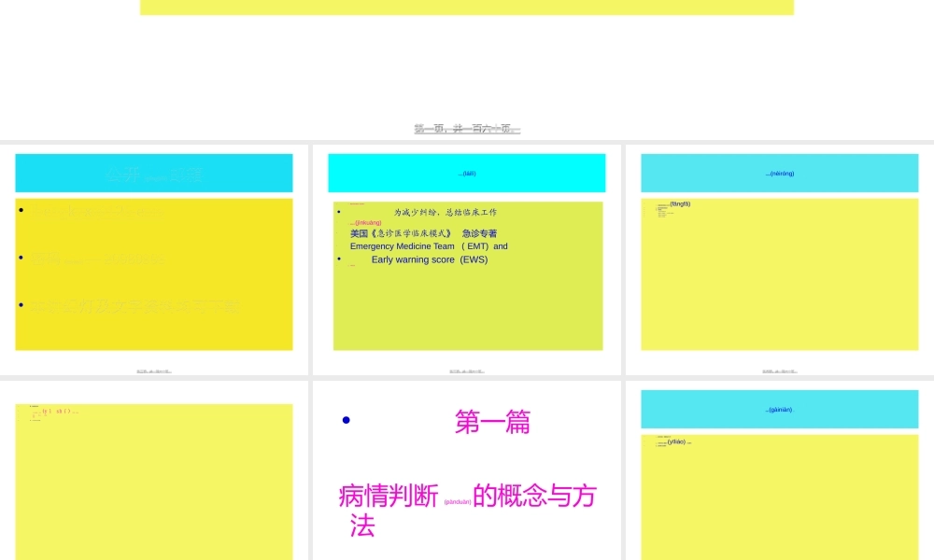Click the yellow highlighted bar at the top
Screen dimensions: 934x560
[466, 7]
